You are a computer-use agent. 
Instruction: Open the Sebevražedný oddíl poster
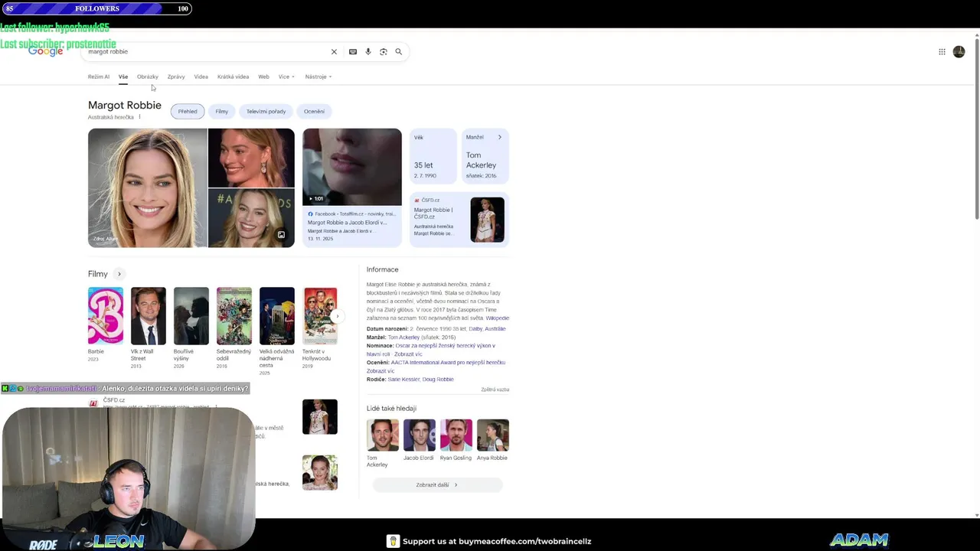234,316
